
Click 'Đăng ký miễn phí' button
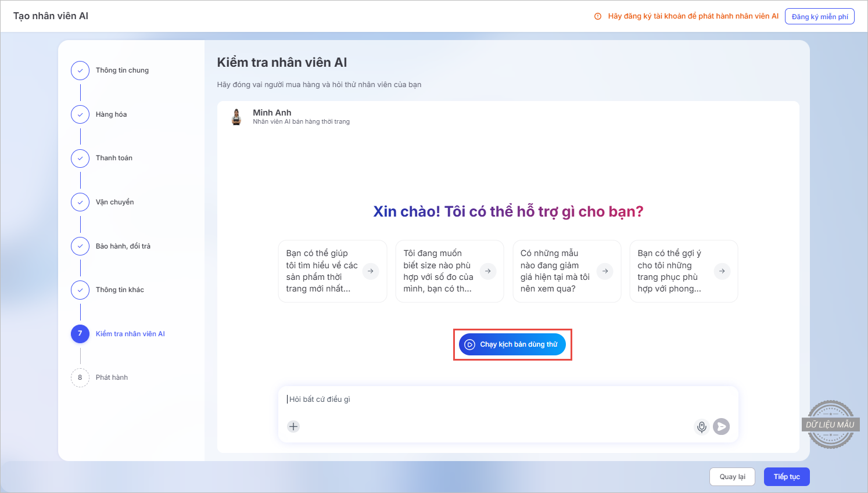pyautogui.click(x=819, y=16)
